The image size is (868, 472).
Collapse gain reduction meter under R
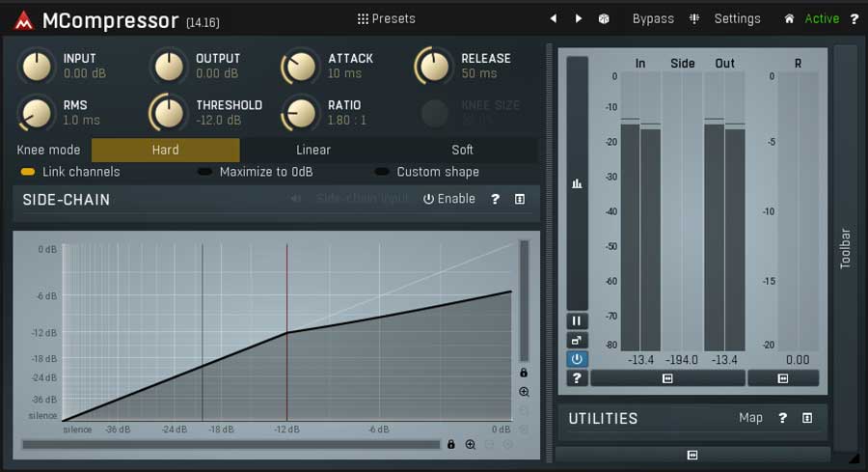pos(783,378)
